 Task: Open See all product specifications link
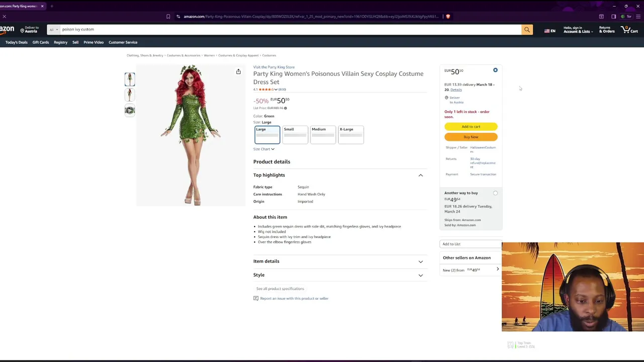280,289
